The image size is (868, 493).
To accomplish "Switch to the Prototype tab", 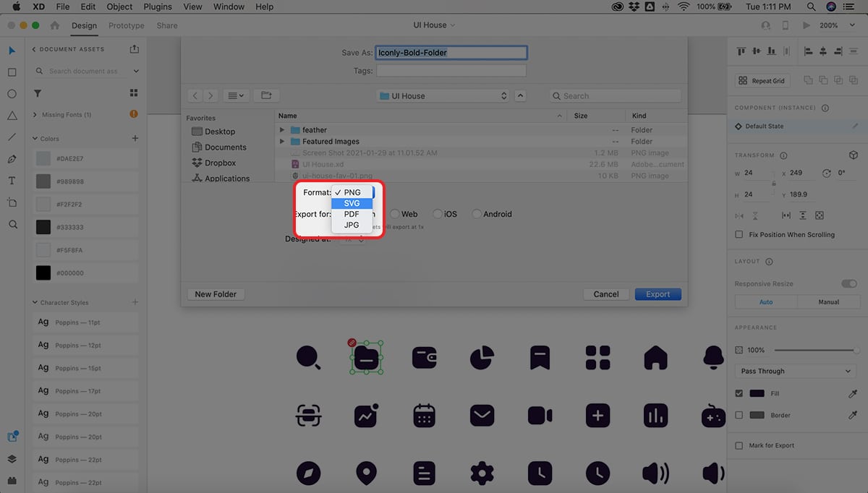I will click(126, 25).
